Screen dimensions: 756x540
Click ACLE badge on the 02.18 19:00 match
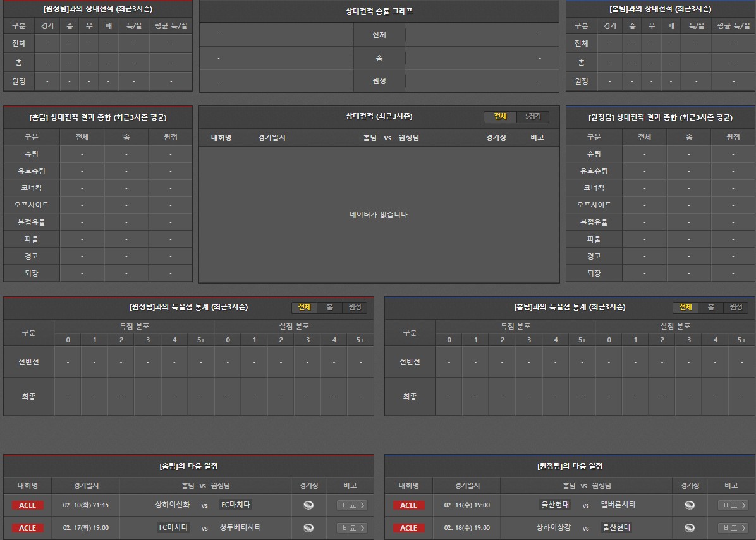(409, 528)
